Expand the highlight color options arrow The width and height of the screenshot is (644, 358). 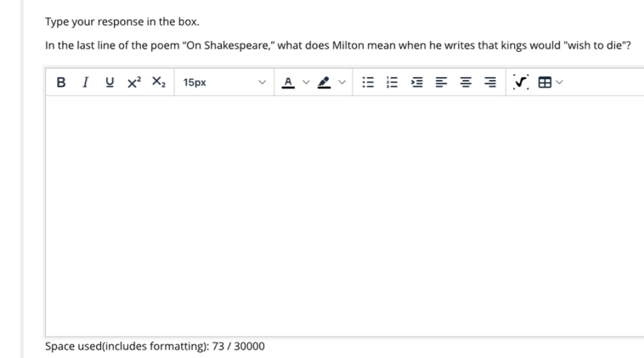[343, 82]
